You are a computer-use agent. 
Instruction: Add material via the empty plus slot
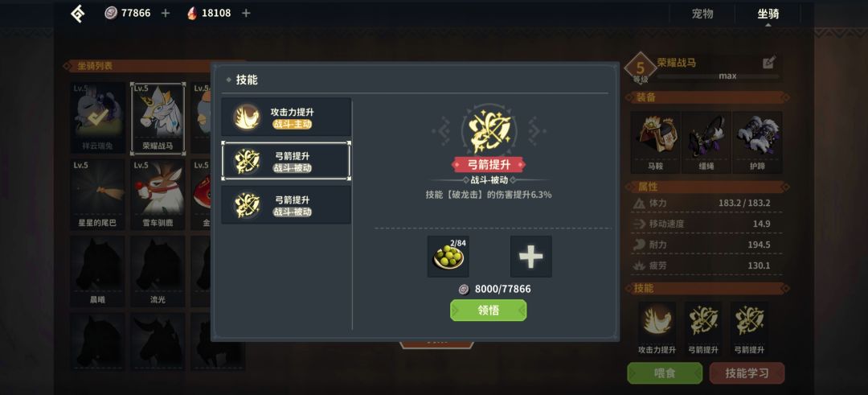[x=531, y=257]
